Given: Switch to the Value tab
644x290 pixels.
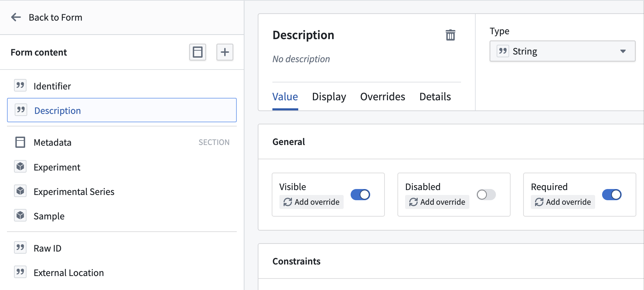Looking at the screenshot, I should point(285,96).
